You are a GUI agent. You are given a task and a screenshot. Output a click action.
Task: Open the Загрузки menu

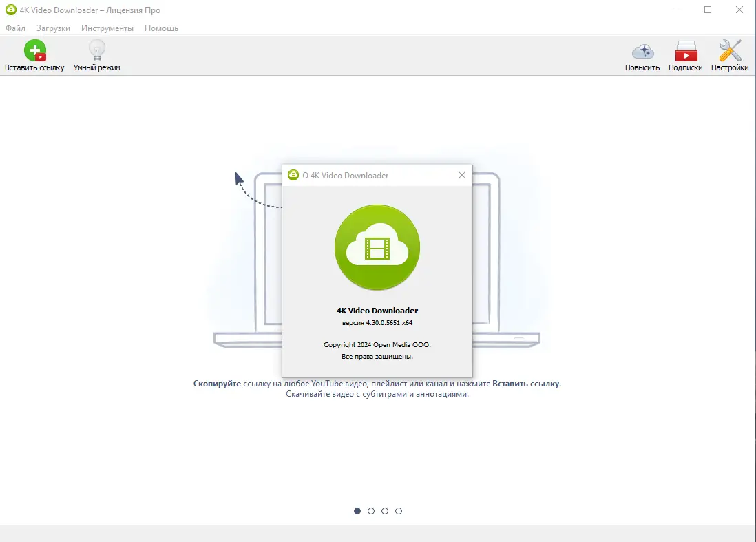tap(53, 28)
